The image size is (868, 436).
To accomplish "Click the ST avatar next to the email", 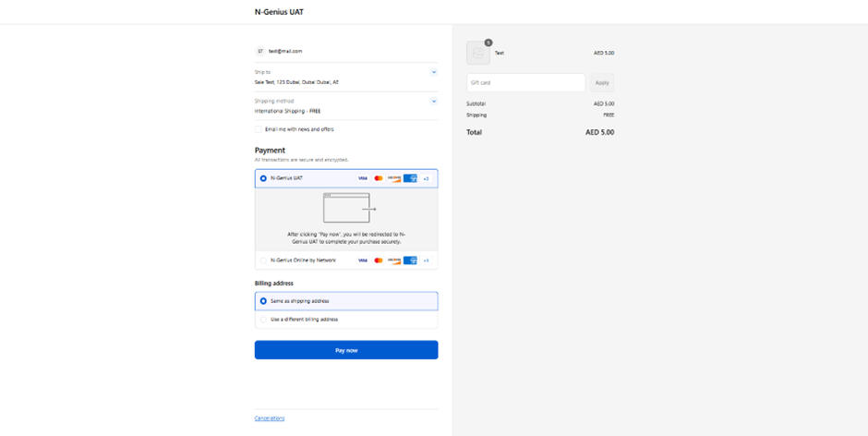I will tap(260, 51).
